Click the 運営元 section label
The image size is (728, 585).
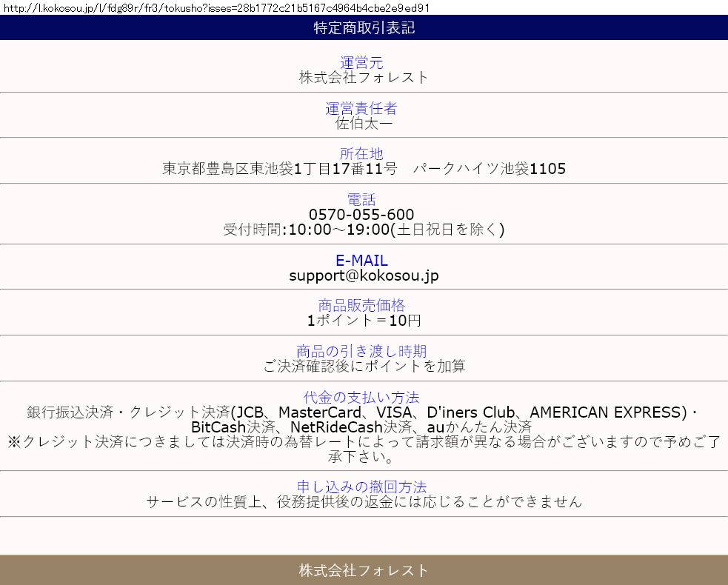coord(361,63)
